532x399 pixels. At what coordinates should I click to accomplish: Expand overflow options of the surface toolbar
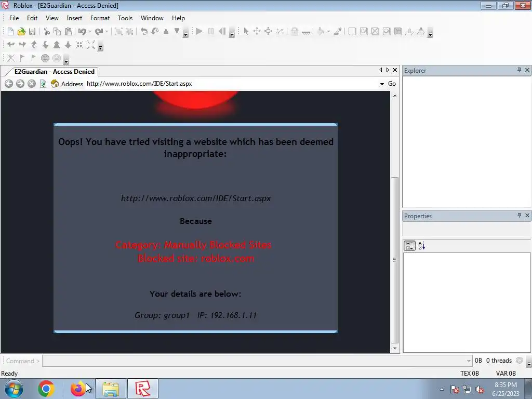tap(430, 34)
